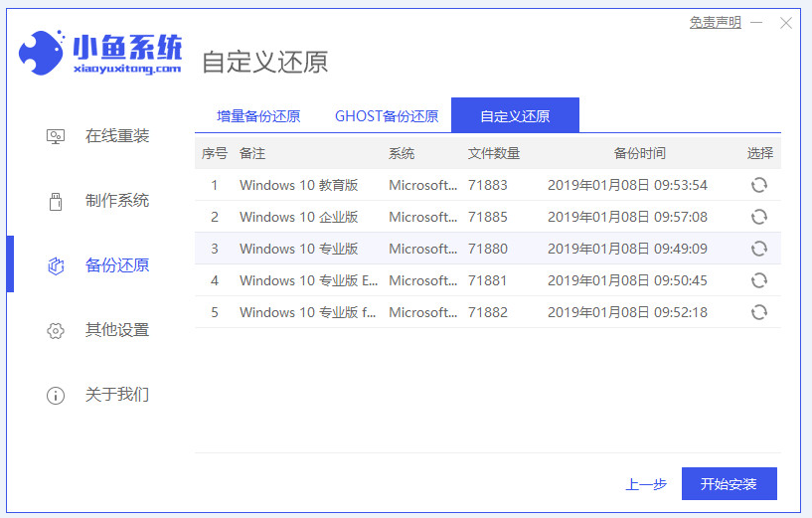The image size is (812, 518).
Task: Click restore icon in the 09:49:09 backup row
Action: coord(758,249)
